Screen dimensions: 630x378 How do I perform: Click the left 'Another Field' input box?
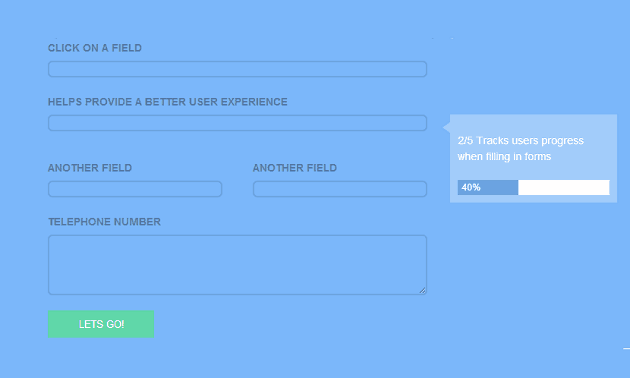[135, 189]
